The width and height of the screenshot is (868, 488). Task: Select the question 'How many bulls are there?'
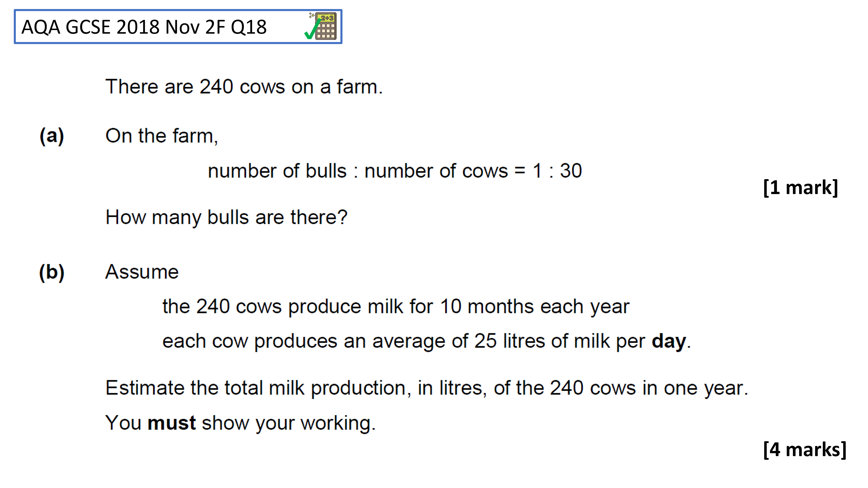(x=226, y=217)
